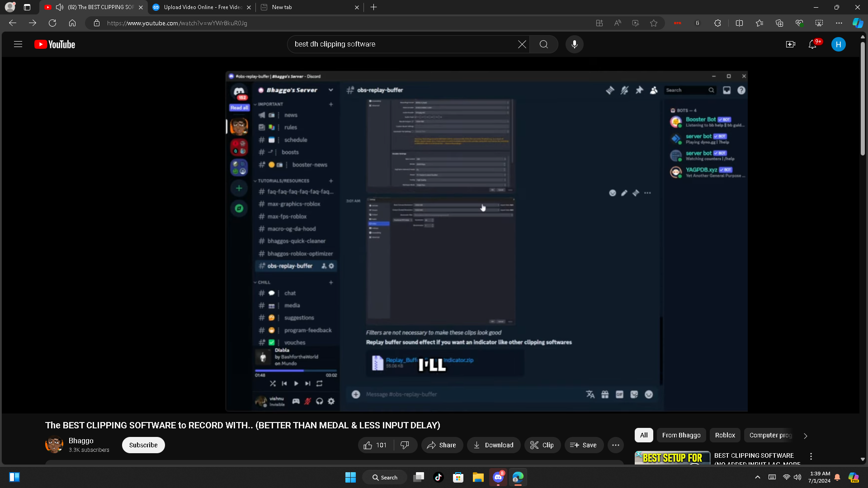Open Microsoft Store from taskbar

458,477
